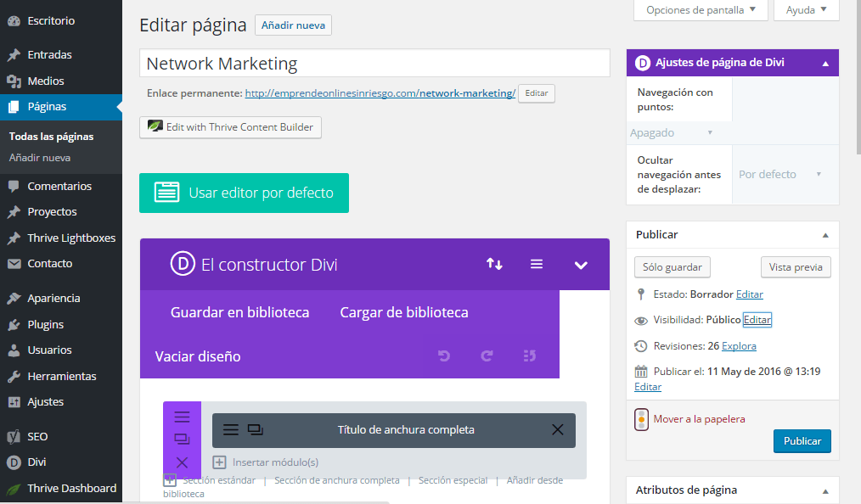Click Explora revisions link

pyautogui.click(x=739, y=346)
